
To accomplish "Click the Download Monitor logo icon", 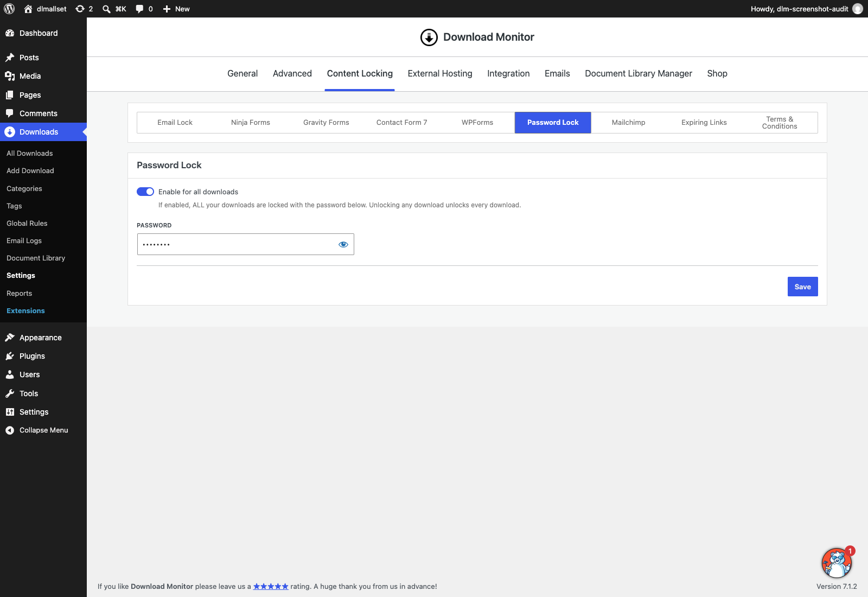I will pyautogui.click(x=429, y=37).
